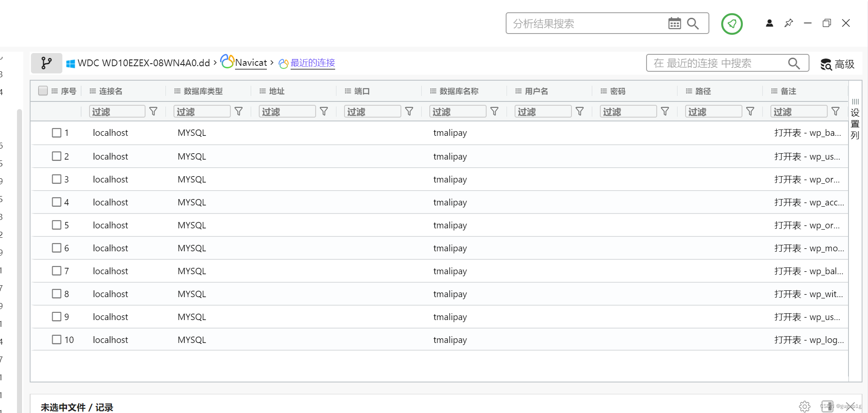
Task: Select the note cell 打开表 - wp_mo...
Action: (x=809, y=248)
